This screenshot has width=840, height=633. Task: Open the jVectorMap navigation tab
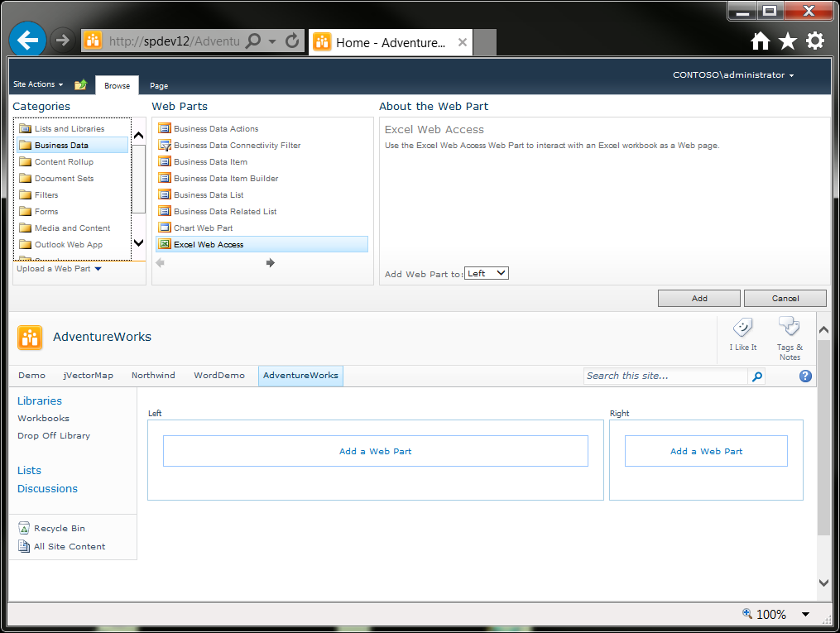[89, 376]
